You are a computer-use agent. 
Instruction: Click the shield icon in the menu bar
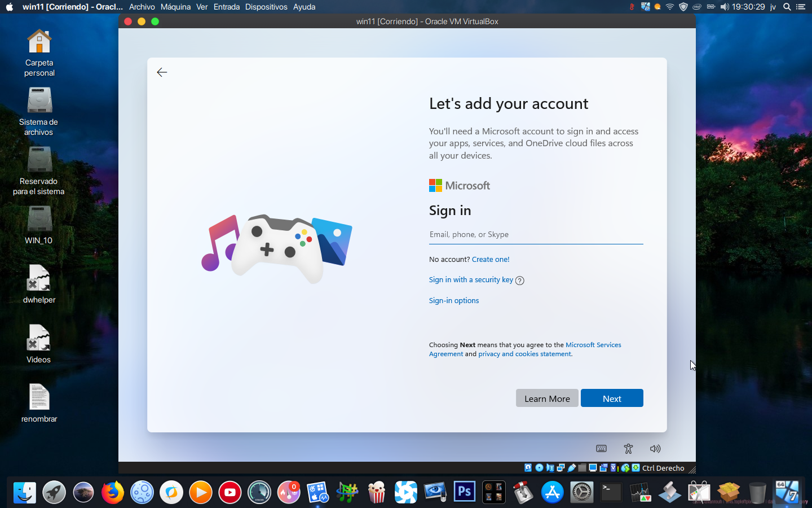click(683, 7)
